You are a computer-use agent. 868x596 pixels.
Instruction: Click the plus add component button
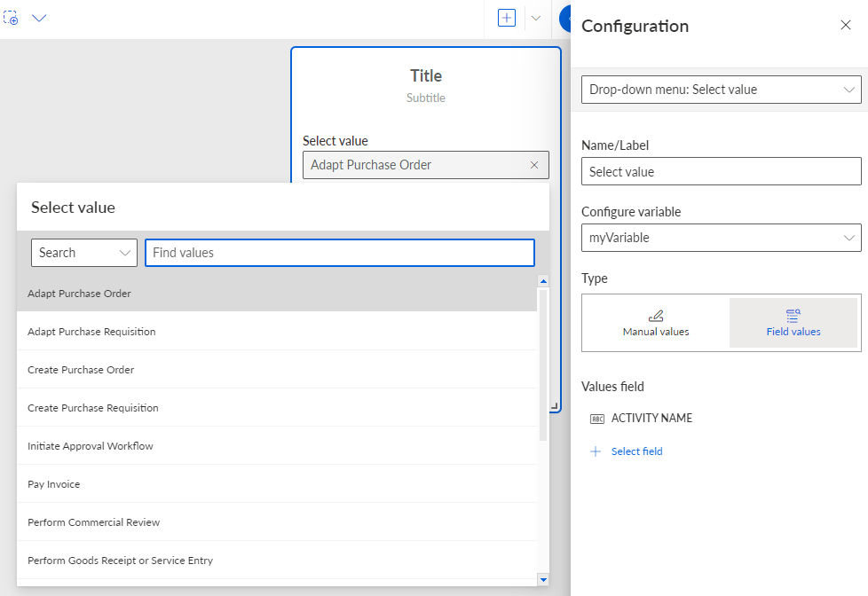pos(507,18)
